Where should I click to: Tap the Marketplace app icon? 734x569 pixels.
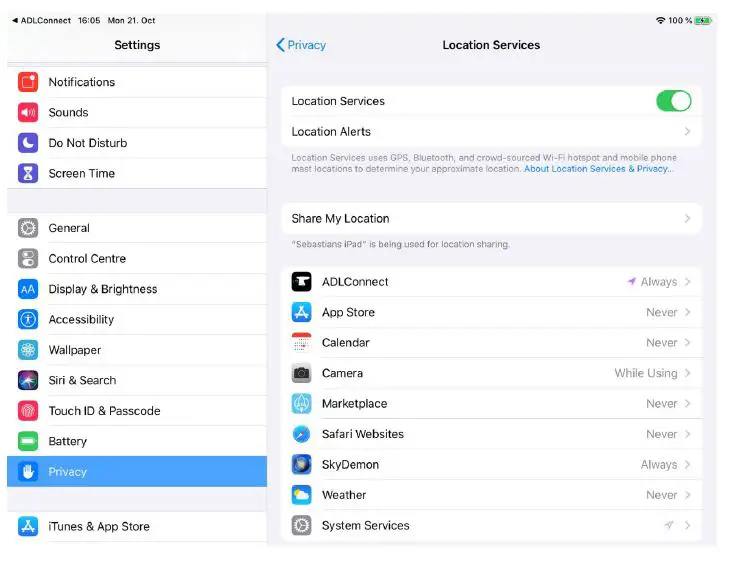tap(302, 404)
